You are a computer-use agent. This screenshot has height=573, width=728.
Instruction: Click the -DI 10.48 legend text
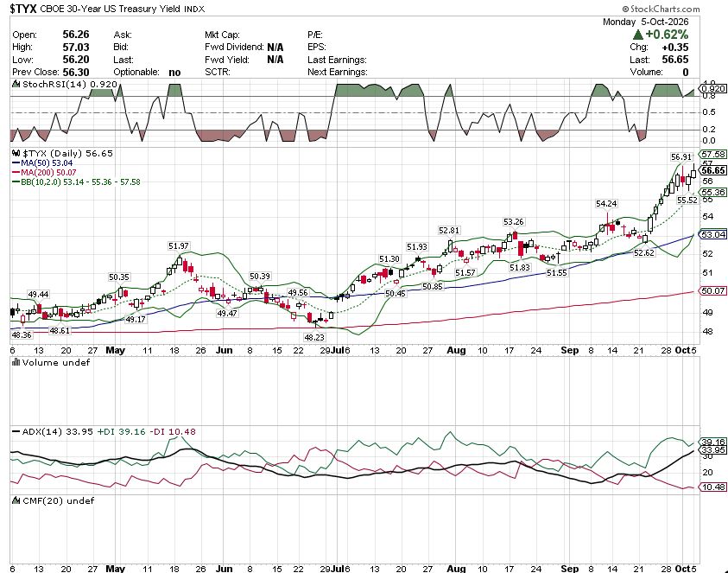173,432
